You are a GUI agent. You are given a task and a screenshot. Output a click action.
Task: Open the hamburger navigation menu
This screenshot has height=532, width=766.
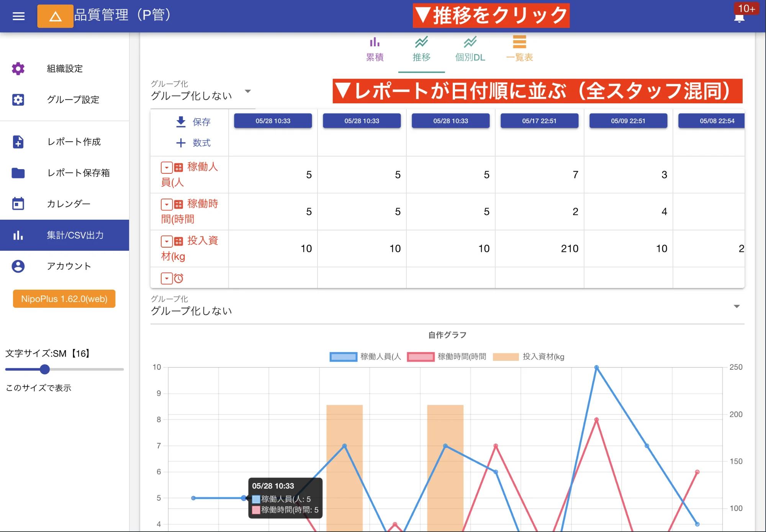18,16
